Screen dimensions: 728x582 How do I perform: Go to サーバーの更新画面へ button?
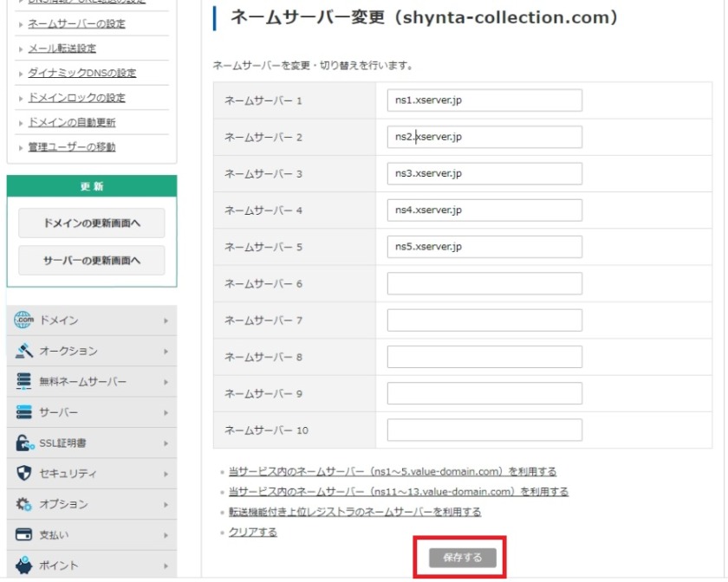click(92, 261)
